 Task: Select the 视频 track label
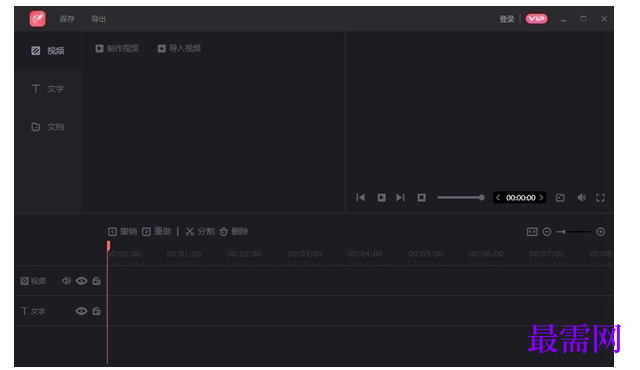point(33,281)
